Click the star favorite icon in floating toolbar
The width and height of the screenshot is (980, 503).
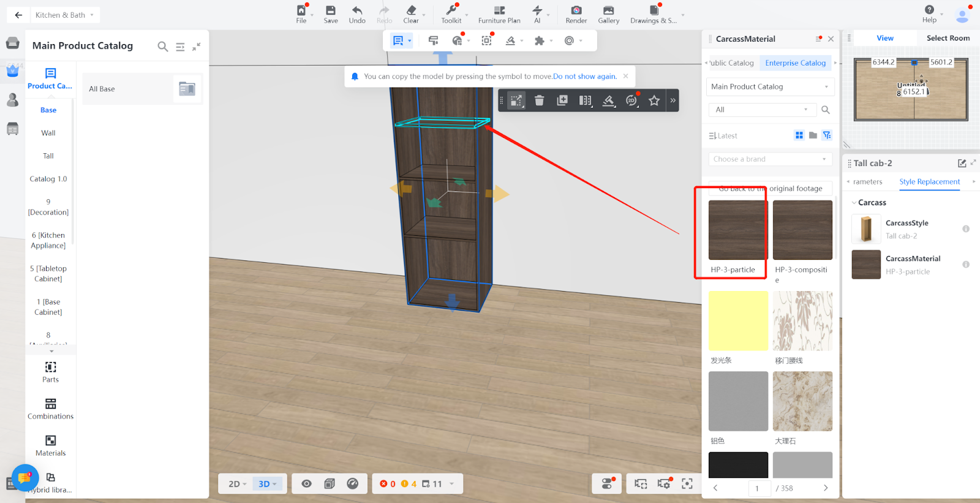[654, 100]
